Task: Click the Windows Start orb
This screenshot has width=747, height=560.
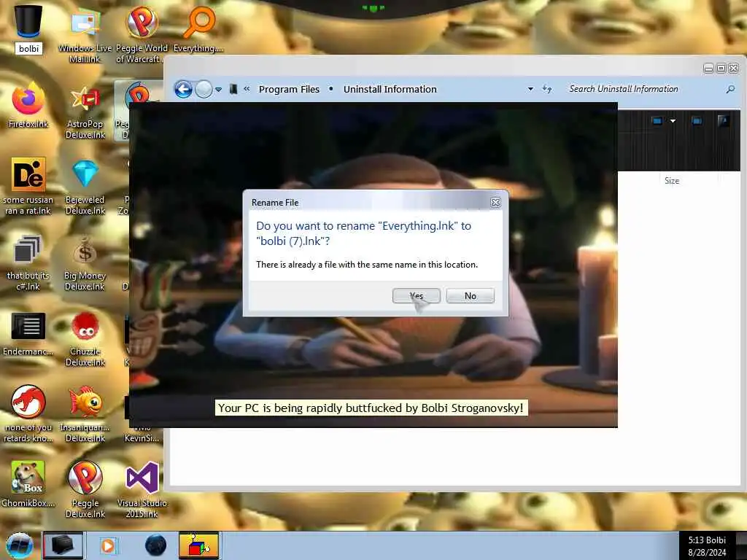Action: [20, 545]
